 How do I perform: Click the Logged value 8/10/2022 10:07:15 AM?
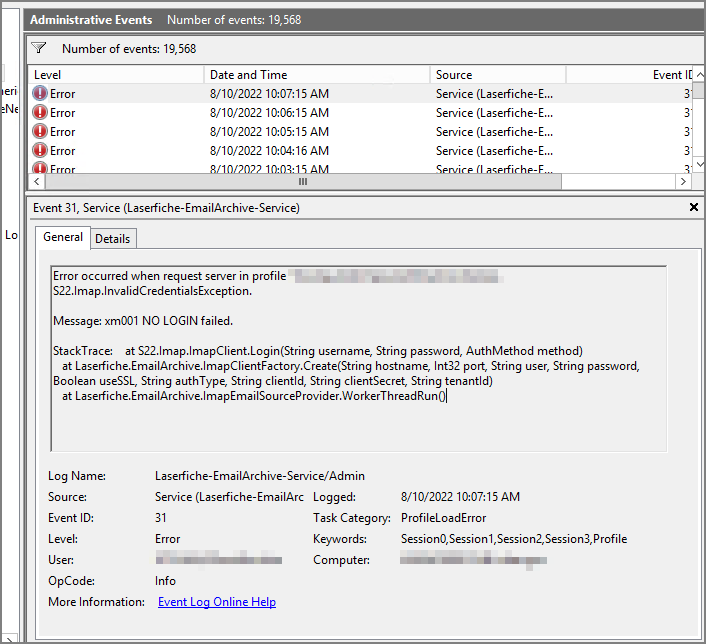click(x=460, y=497)
